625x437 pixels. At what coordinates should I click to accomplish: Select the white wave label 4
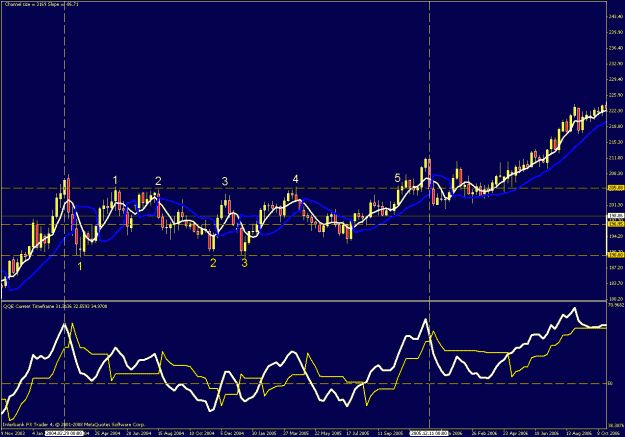pyautogui.click(x=295, y=179)
